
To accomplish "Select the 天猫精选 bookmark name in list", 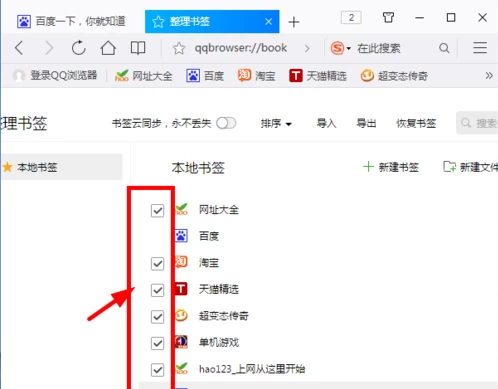I will click(x=219, y=289).
